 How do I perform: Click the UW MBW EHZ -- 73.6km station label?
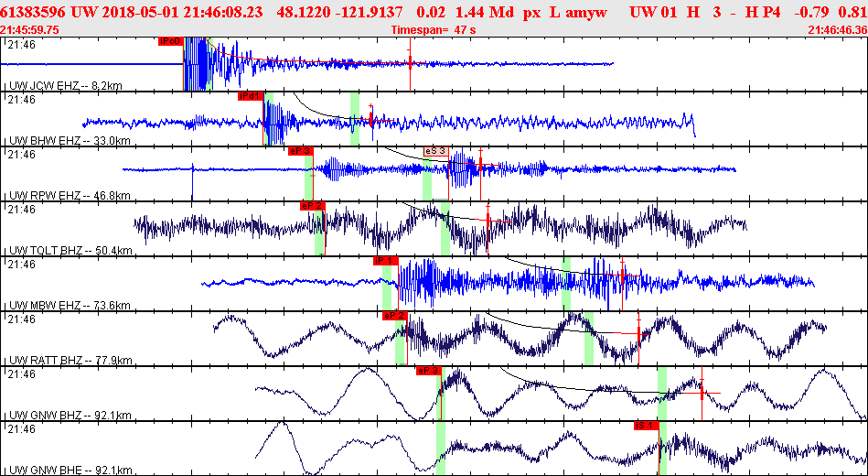pos(70,306)
